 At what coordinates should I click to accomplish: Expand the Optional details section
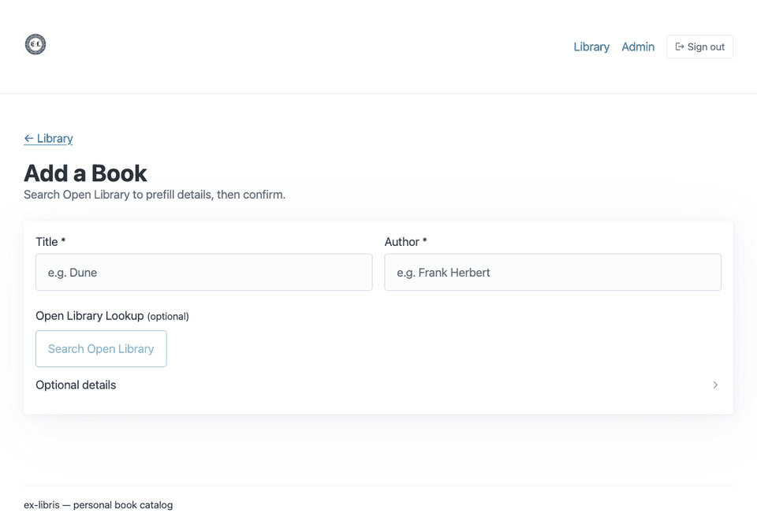pos(76,385)
